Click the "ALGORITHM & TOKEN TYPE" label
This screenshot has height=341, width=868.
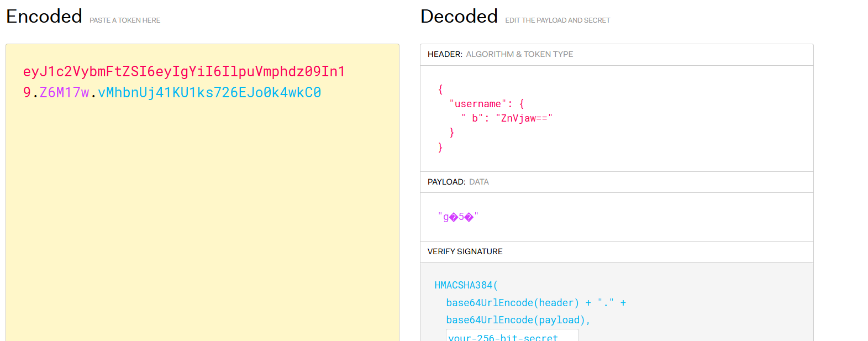(519, 54)
